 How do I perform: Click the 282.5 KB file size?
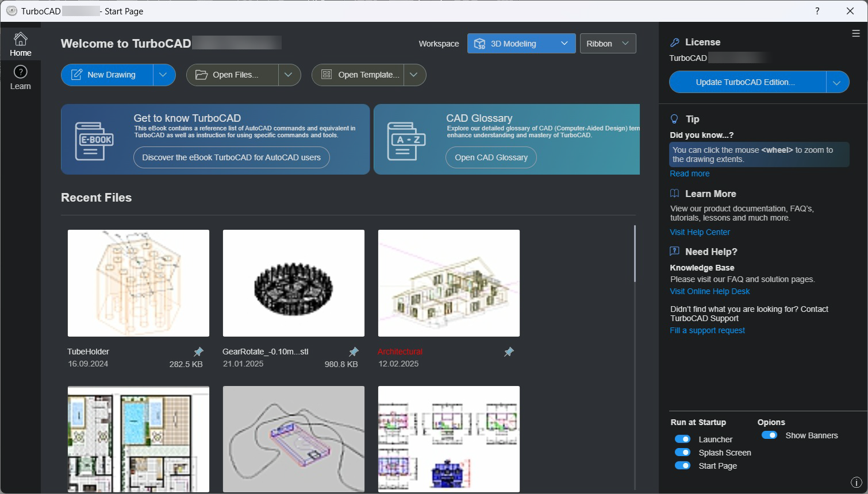click(186, 364)
